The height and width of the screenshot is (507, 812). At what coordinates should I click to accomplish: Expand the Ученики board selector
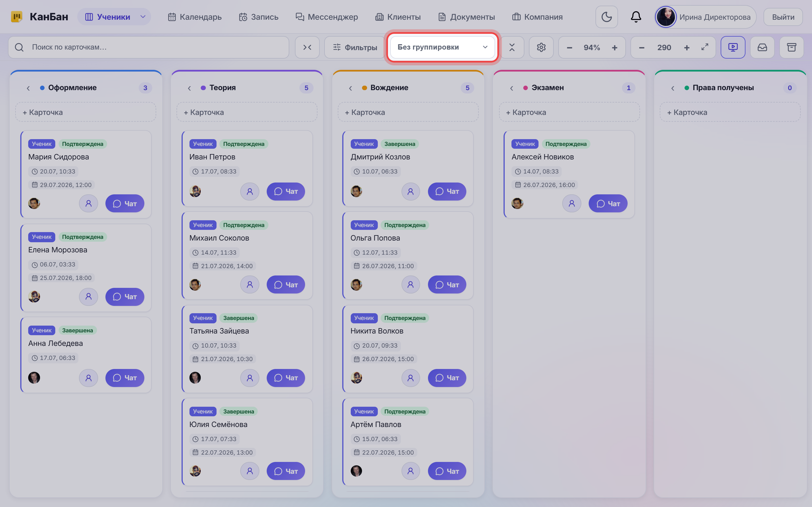click(x=114, y=17)
